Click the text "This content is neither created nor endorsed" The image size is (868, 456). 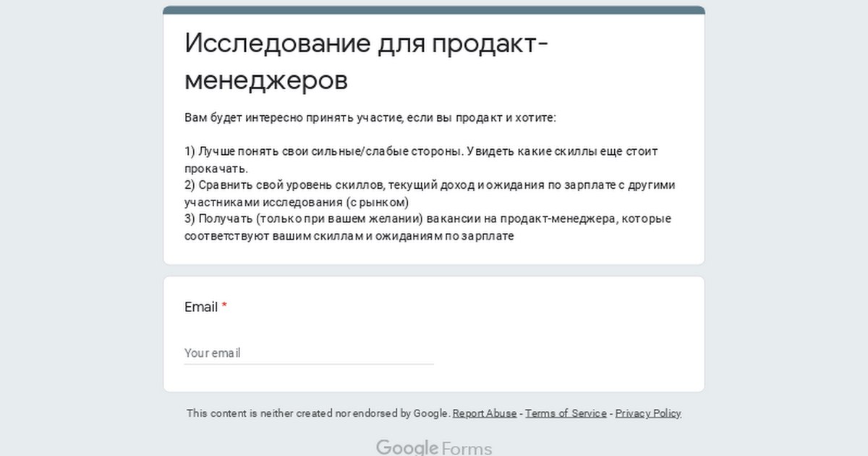pyautogui.click(x=318, y=413)
